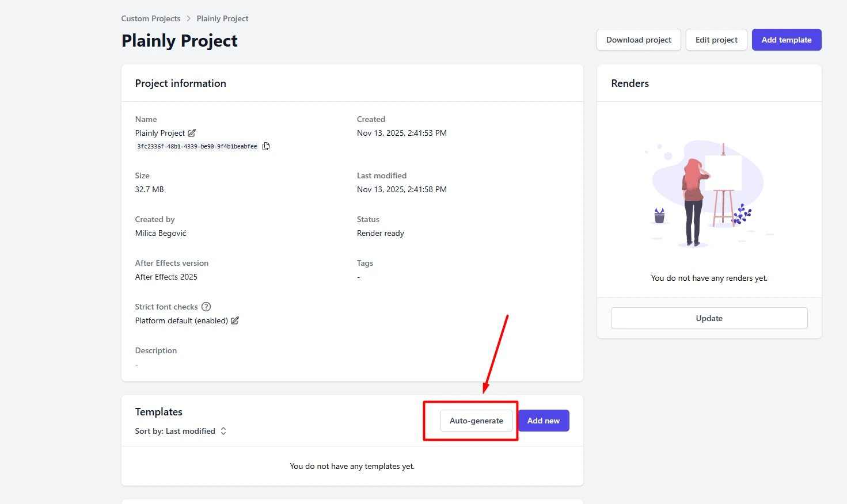The width and height of the screenshot is (847, 504).
Task: Open the Sort by Last modified dropdown
Action: coord(181,431)
